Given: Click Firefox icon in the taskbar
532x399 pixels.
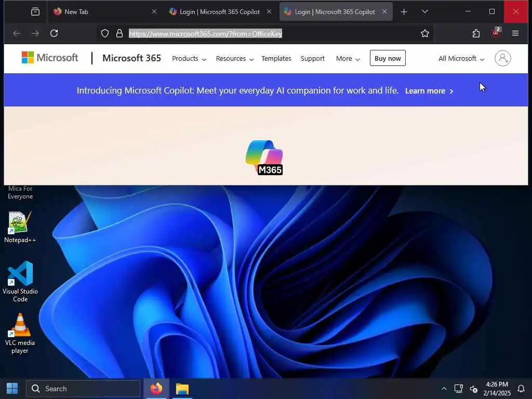Looking at the screenshot, I should tap(156, 389).
